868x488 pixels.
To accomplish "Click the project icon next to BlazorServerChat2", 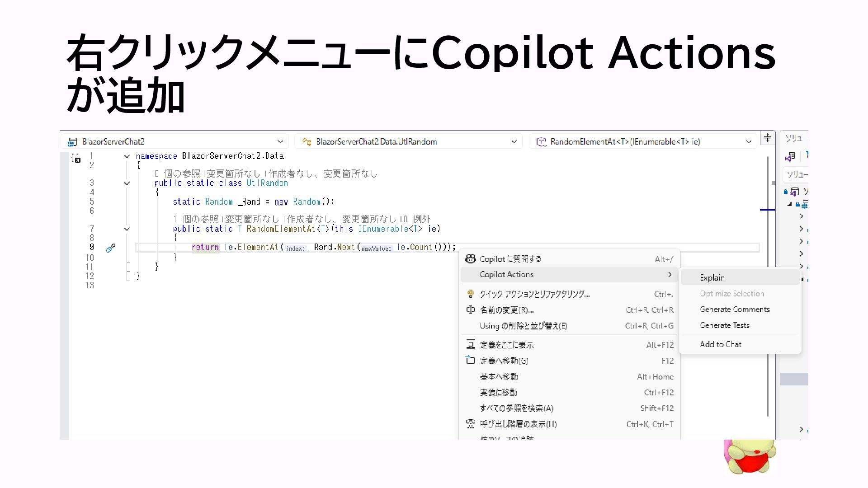I will (x=72, y=142).
